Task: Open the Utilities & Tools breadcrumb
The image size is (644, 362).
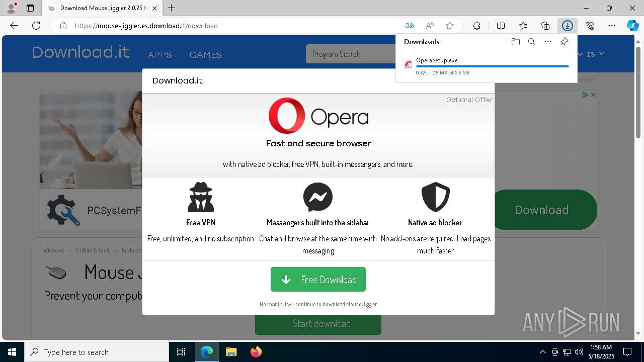Action: (93, 250)
